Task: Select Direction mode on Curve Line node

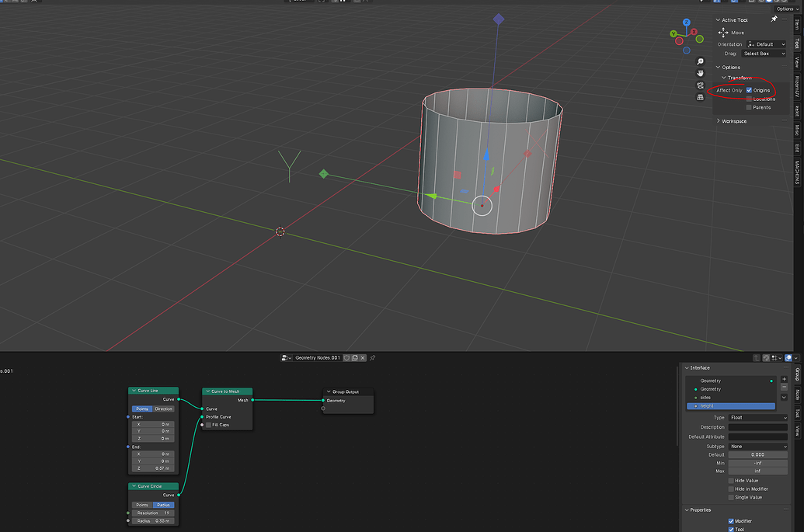Action: (x=164, y=409)
